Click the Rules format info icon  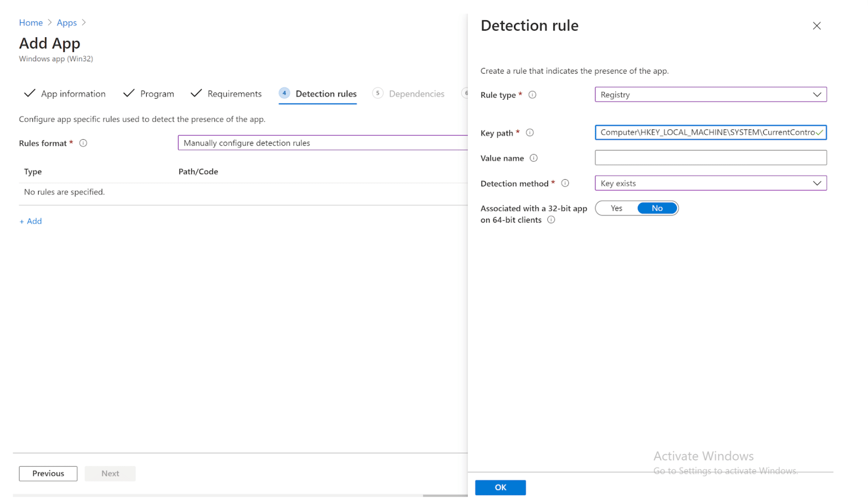point(83,143)
